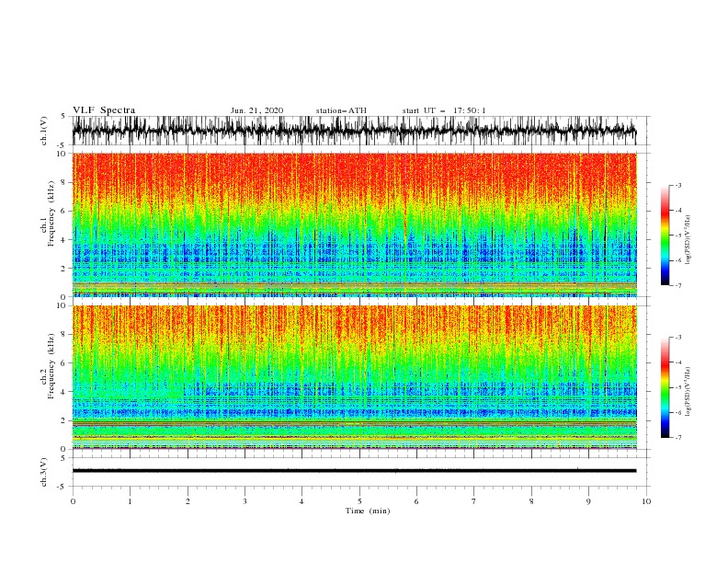Click the 'station=ATH' label
728x563 pixels.
click(x=341, y=110)
